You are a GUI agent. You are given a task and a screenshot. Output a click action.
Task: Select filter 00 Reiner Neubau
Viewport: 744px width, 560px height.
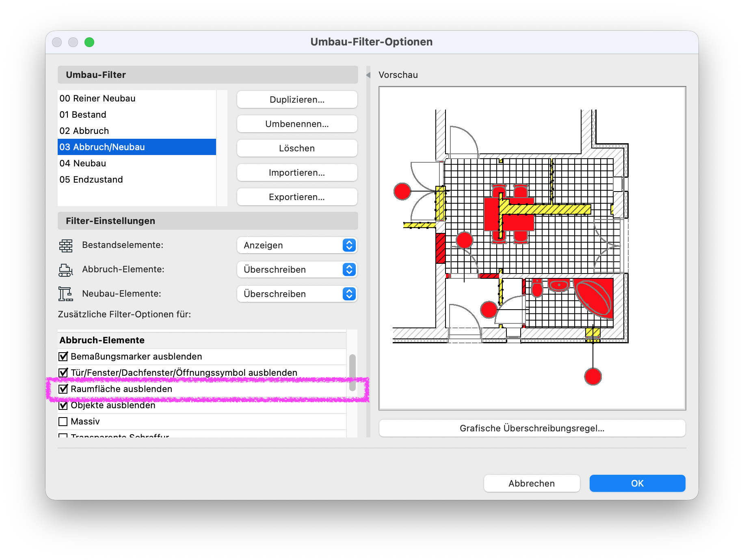(x=137, y=98)
